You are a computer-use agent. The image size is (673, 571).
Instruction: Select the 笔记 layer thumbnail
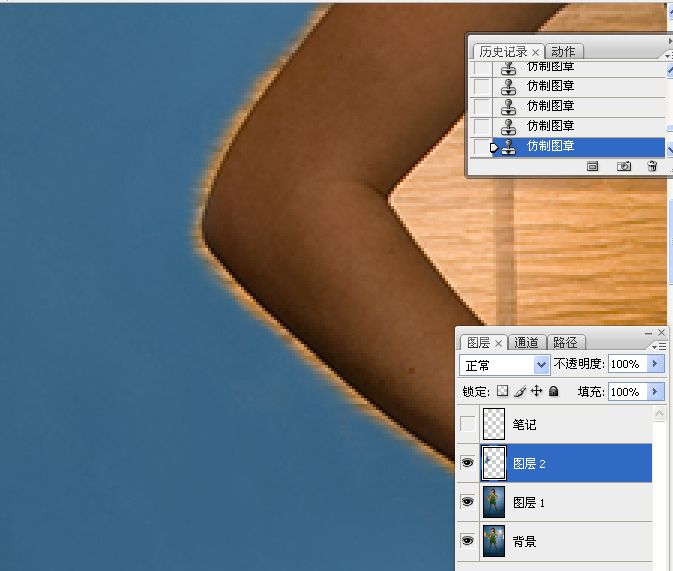tap(494, 424)
